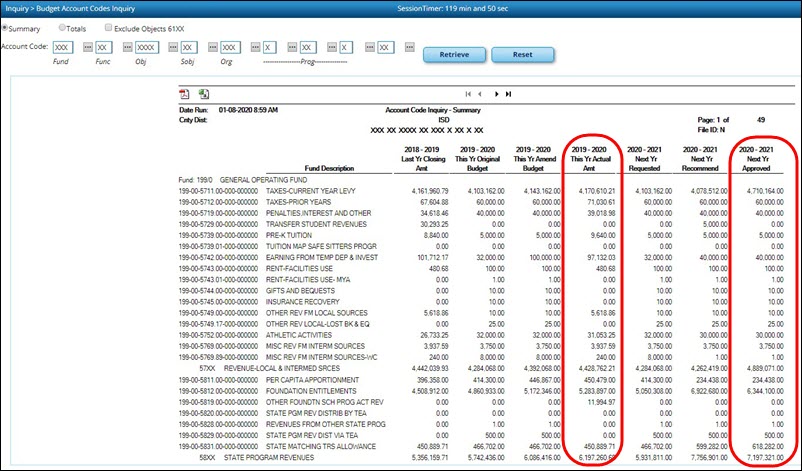Export report as PDF
The image size is (802, 471).
pyautogui.click(x=184, y=93)
